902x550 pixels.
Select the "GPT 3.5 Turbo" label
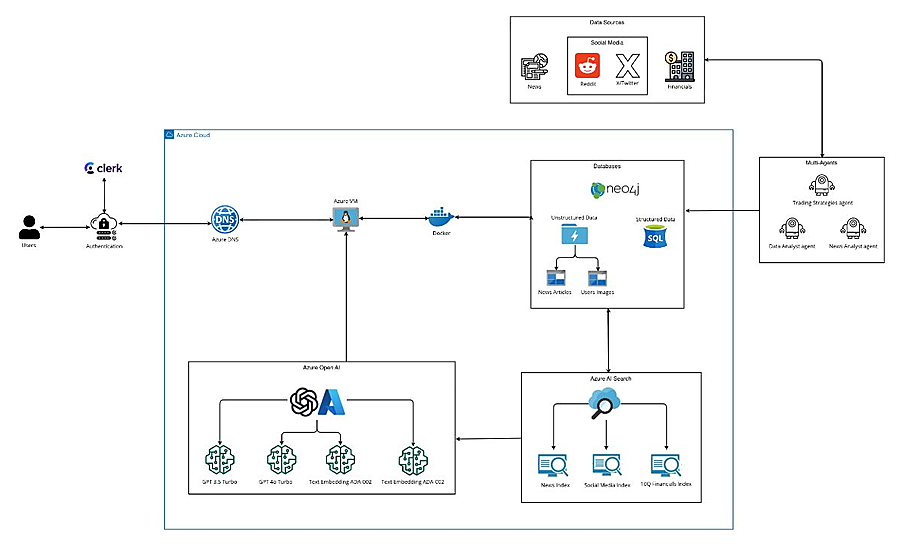[220, 482]
